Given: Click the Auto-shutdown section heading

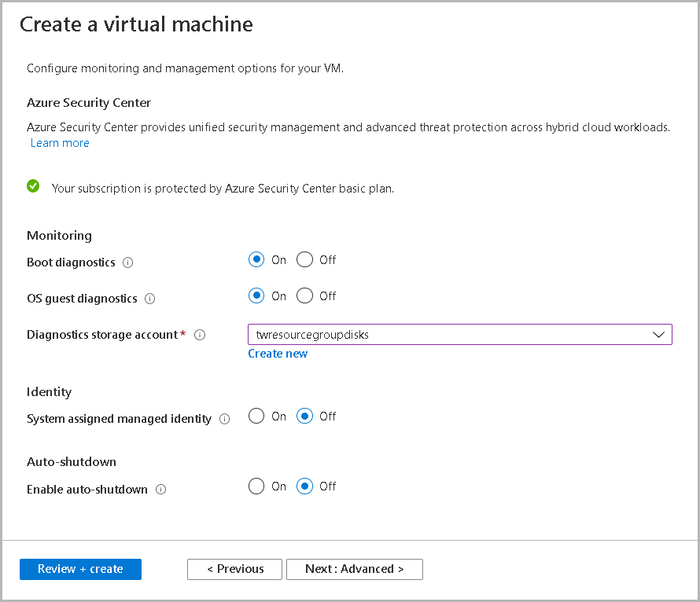Looking at the screenshot, I should 72,462.
